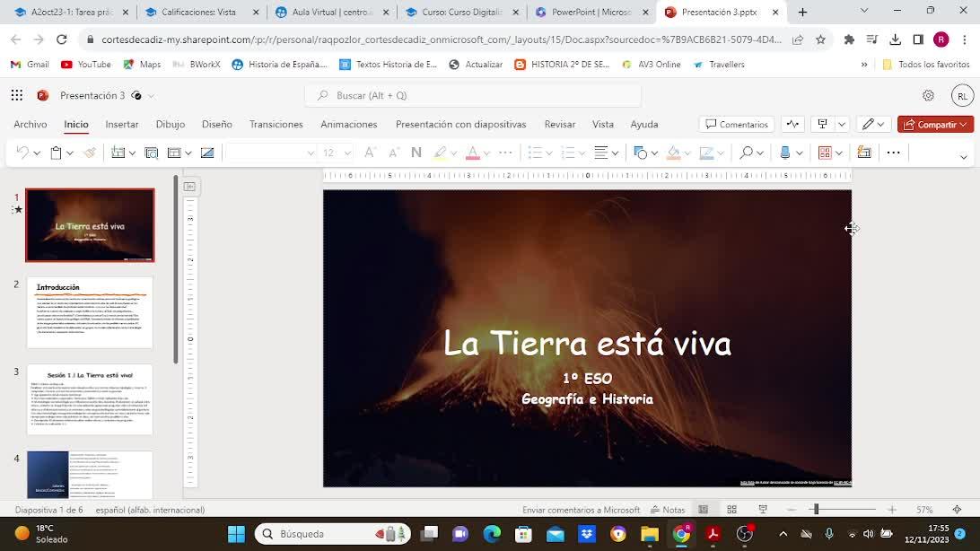The height and width of the screenshot is (551, 980).
Task: Collapse the slide thumbnail pane icon
Action: pyautogui.click(x=189, y=186)
